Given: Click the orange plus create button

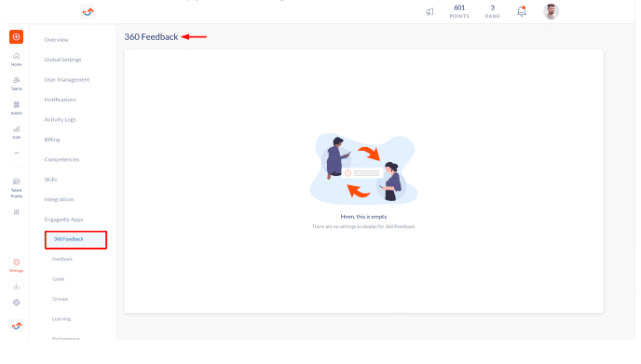Looking at the screenshot, I should point(17,36).
